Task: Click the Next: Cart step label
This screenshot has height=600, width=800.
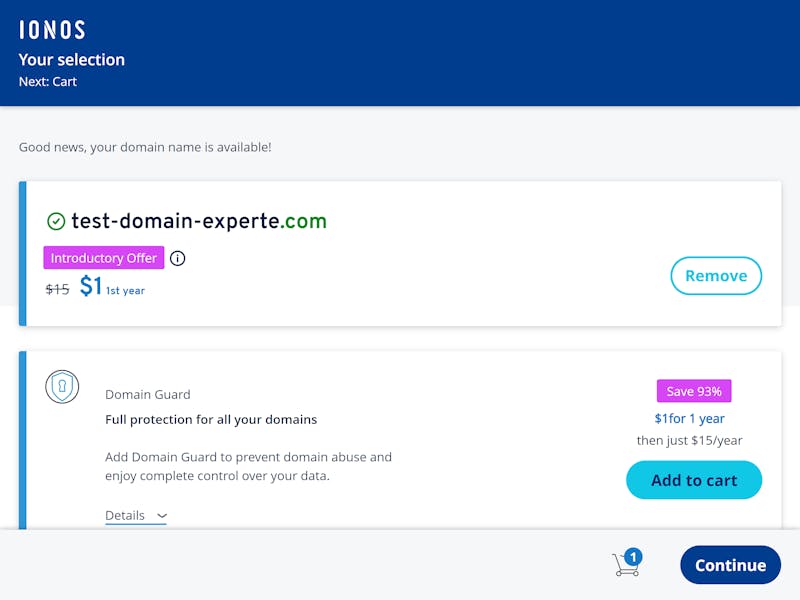Action: (x=48, y=82)
